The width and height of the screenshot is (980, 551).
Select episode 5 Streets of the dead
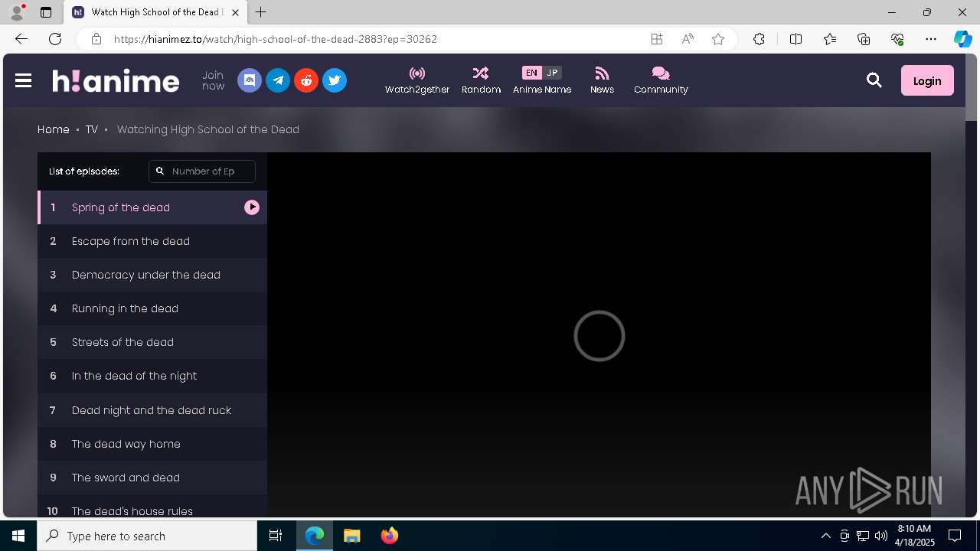coord(152,342)
